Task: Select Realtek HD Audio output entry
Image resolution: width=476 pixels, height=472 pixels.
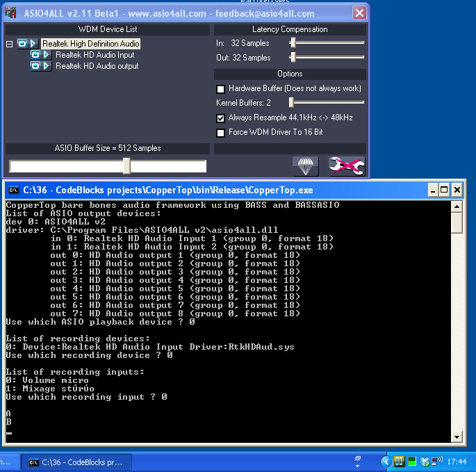Action: (97, 66)
